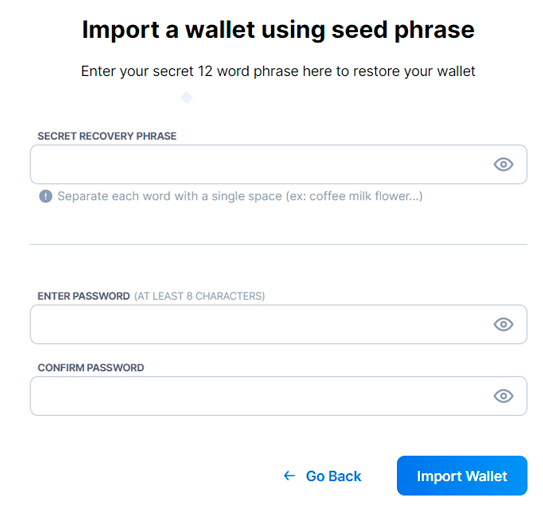Show the secret recovery phrase with eye icon

click(x=503, y=164)
